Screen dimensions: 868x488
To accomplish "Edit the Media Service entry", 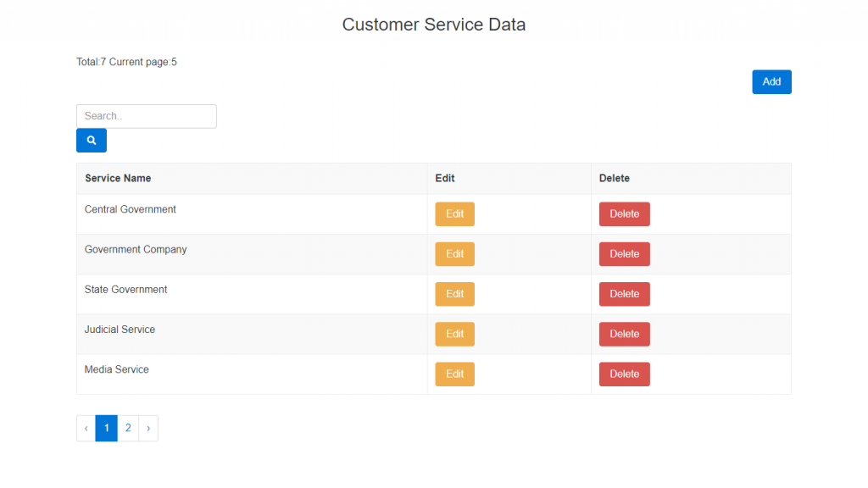I will click(454, 374).
